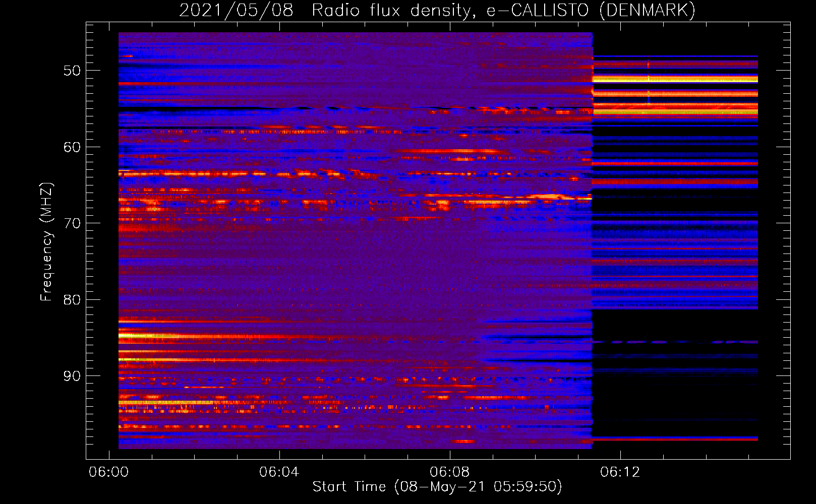Viewport: 816px width, 504px height.
Task: Click the plot title '2021/05/08 Radio flux density'
Action: [x=327, y=10]
